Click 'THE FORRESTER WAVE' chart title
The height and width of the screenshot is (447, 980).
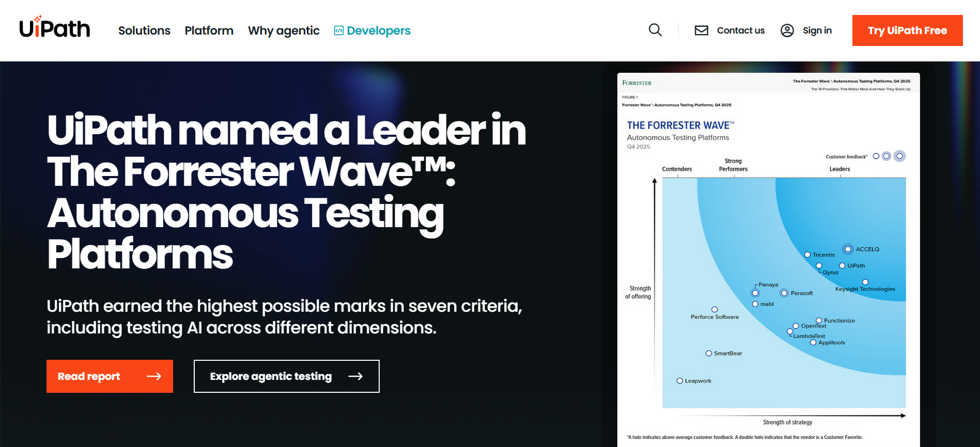(x=680, y=125)
